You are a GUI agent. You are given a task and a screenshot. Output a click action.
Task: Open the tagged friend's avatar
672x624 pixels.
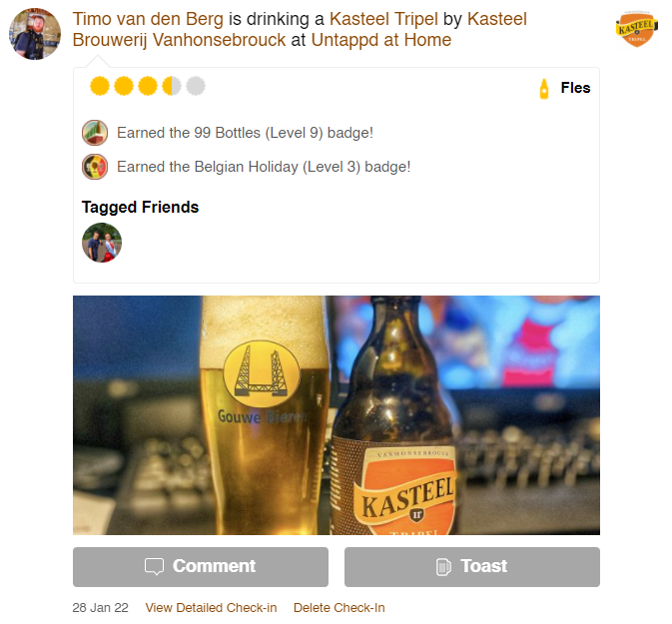[102, 243]
